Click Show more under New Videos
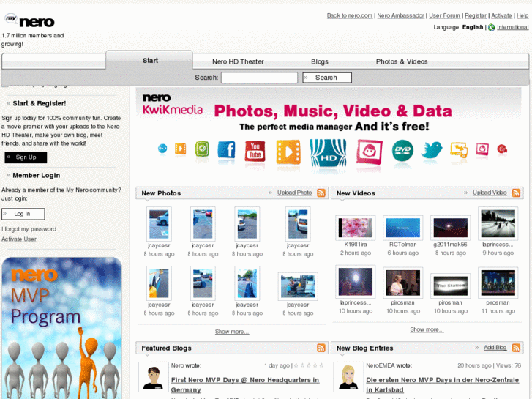 [x=427, y=329]
